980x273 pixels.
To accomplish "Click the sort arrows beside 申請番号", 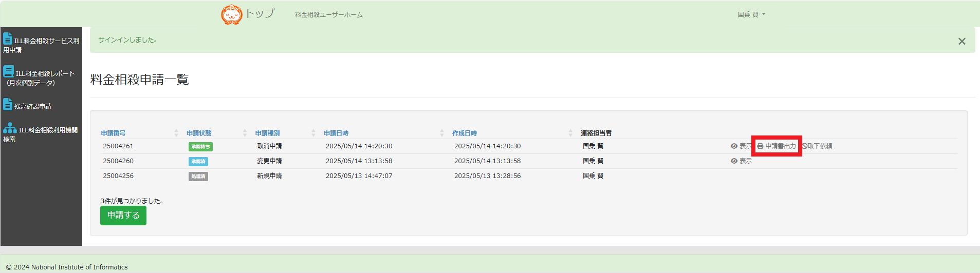I will coord(176,133).
